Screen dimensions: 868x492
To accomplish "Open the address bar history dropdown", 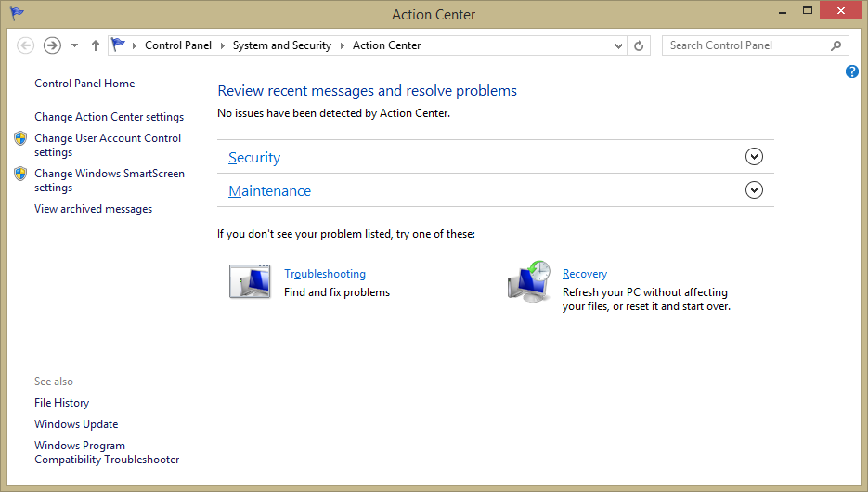I will point(618,45).
